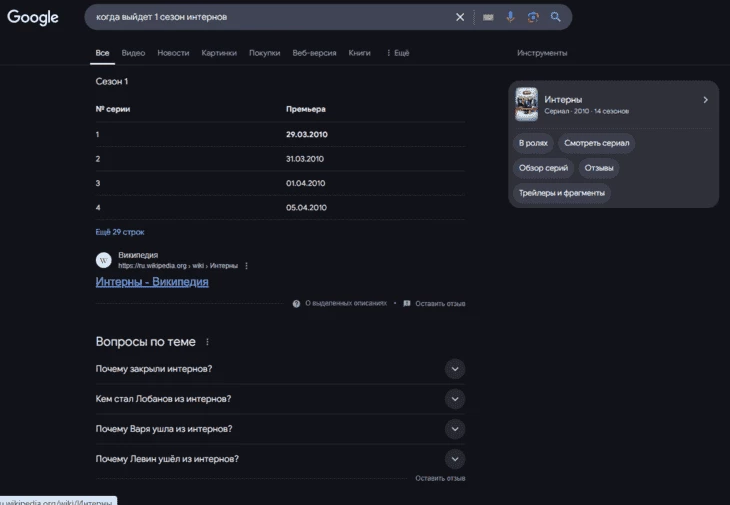Switch to the Новости tab
The height and width of the screenshot is (505, 730).
173,53
